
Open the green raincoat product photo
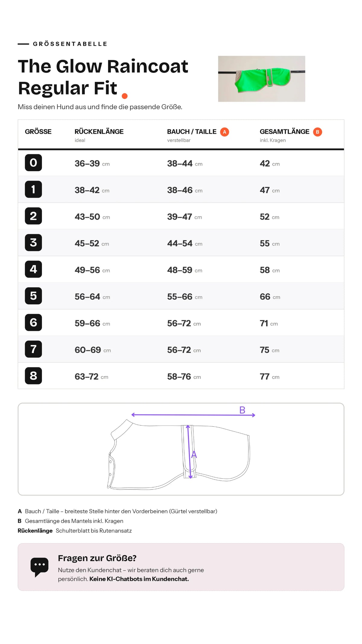pyautogui.click(x=262, y=79)
